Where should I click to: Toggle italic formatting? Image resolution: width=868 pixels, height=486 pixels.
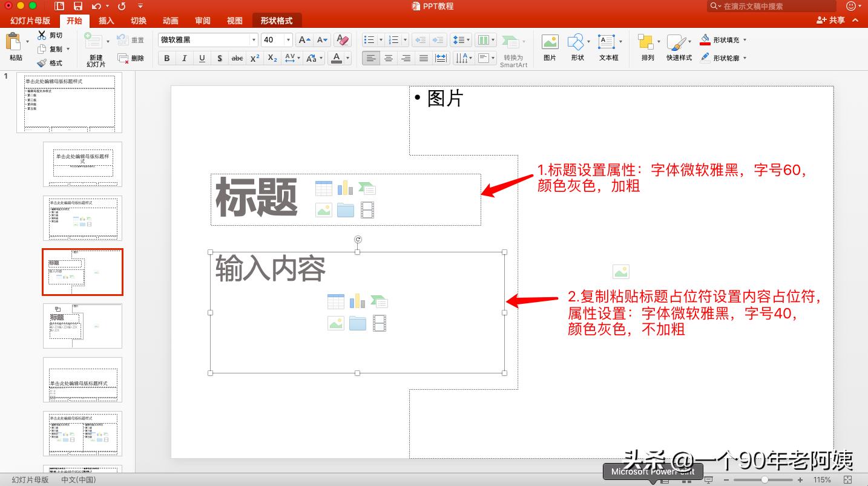click(184, 57)
